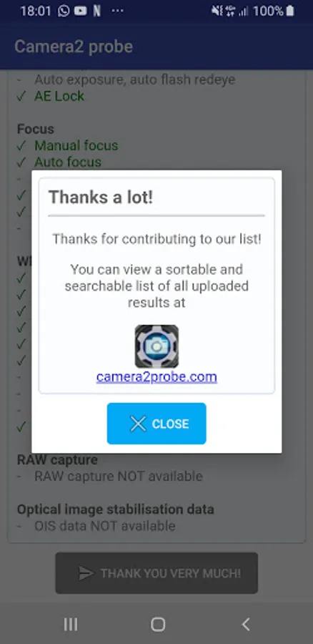The width and height of the screenshot is (313, 644).
Task: Tap the Android back navigation arrow
Action: click(x=245, y=624)
